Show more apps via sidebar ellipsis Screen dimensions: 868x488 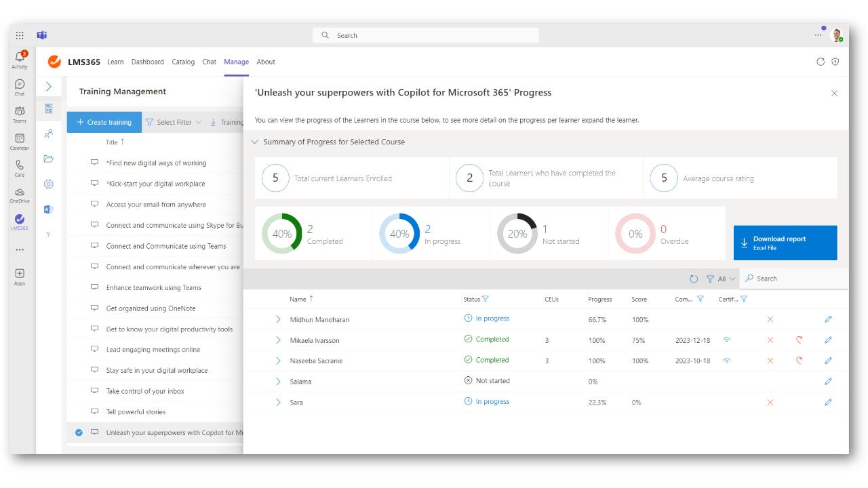[20, 249]
